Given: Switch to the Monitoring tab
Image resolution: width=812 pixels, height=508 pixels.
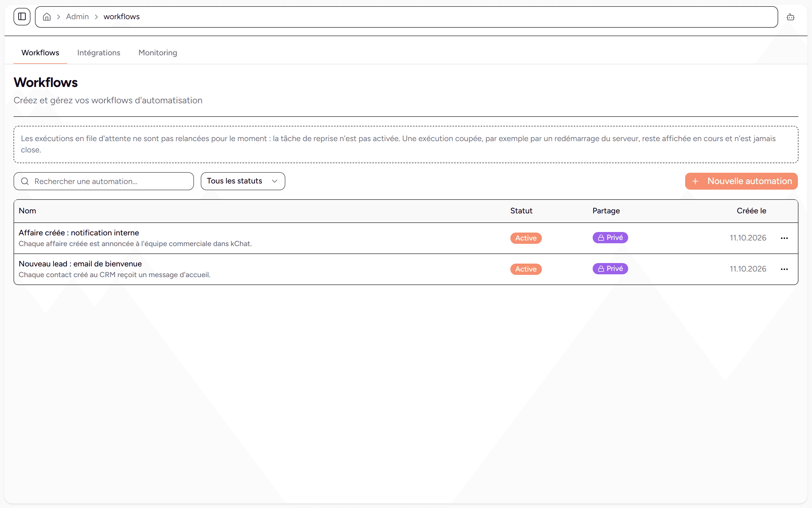Looking at the screenshot, I should (x=158, y=53).
